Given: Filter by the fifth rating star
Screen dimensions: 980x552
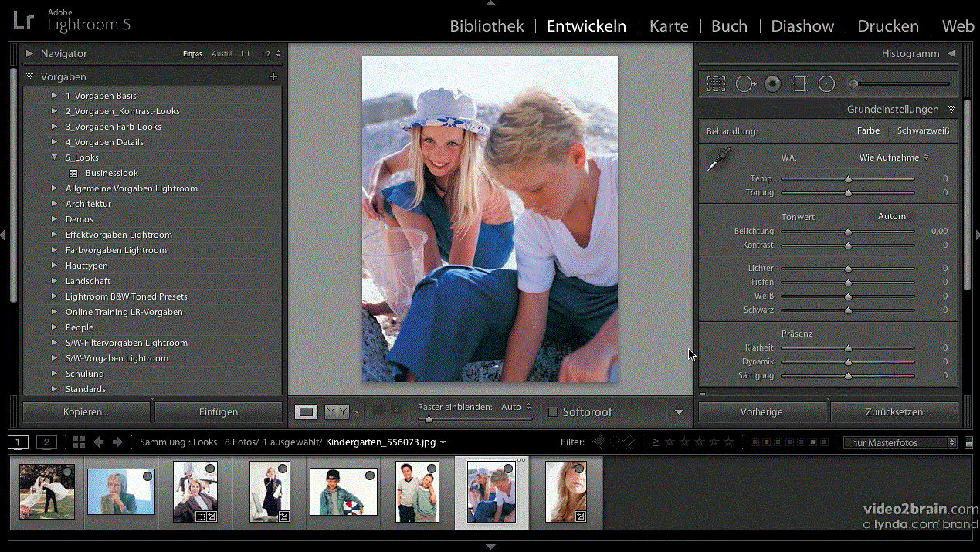Looking at the screenshot, I should click(728, 442).
